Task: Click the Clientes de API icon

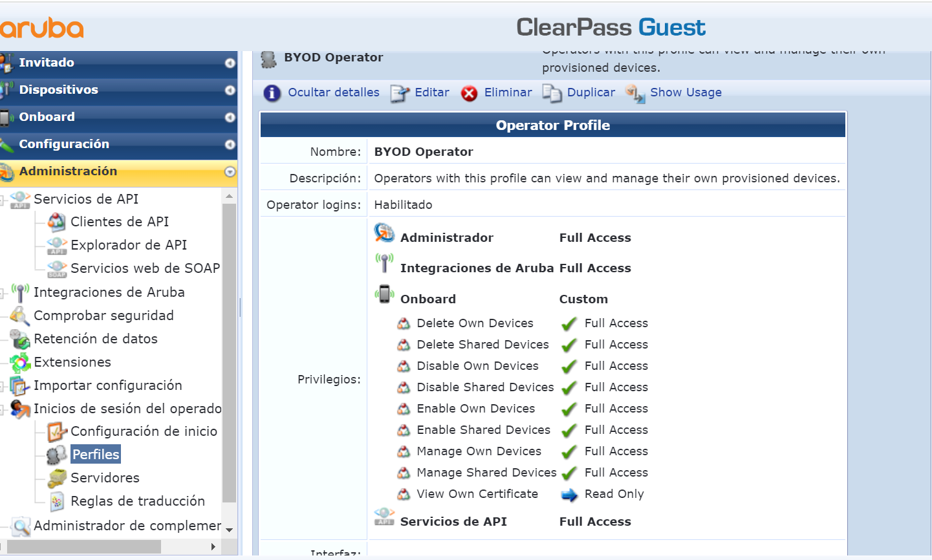Action: [x=57, y=222]
